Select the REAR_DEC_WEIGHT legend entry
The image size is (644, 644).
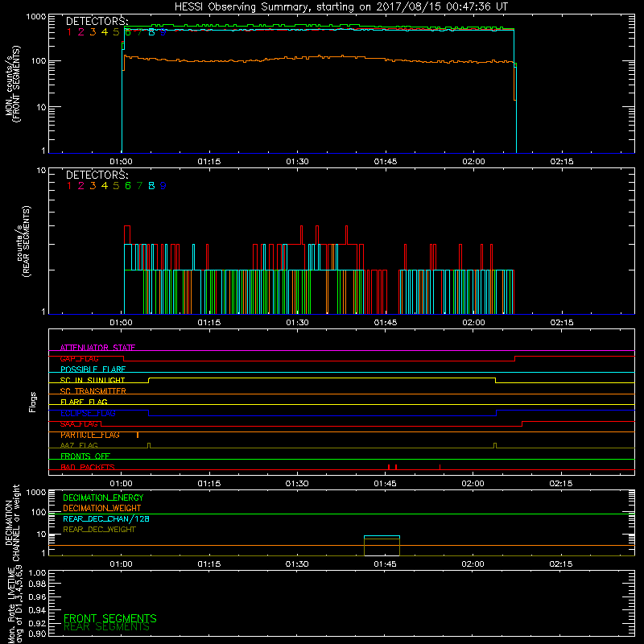[99, 530]
